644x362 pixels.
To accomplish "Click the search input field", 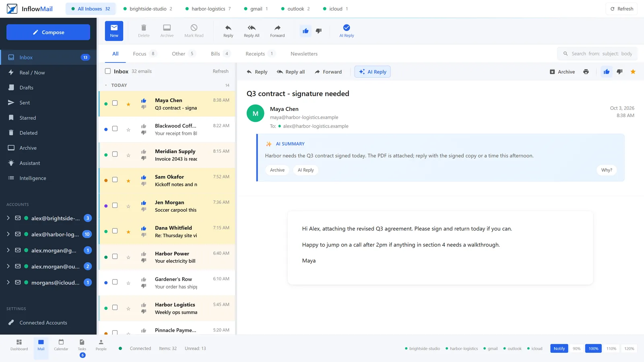I will 597,53.
